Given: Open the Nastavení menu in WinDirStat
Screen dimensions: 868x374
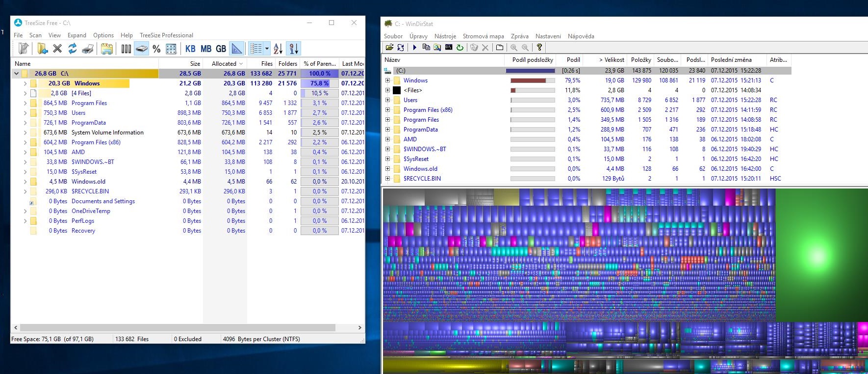Looking at the screenshot, I should point(548,36).
